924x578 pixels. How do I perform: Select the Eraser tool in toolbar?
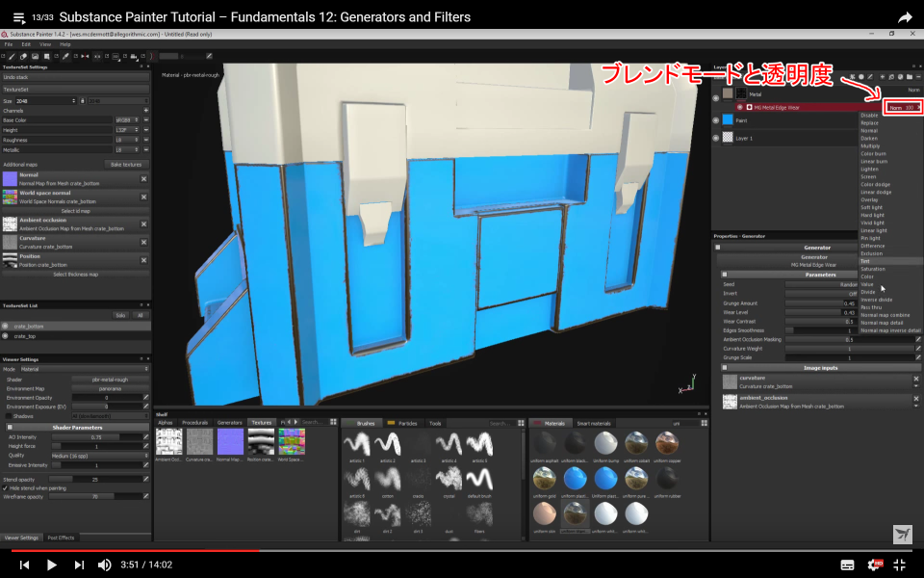[x=23, y=56]
